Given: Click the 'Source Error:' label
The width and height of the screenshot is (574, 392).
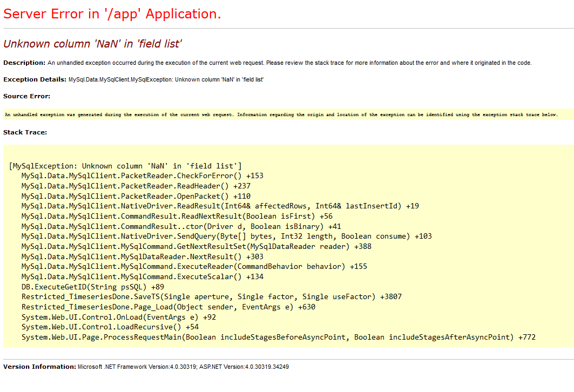Looking at the screenshot, I should point(26,96).
